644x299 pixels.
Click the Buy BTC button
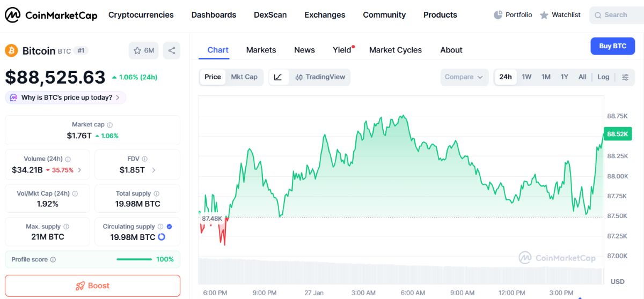coord(612,46)
